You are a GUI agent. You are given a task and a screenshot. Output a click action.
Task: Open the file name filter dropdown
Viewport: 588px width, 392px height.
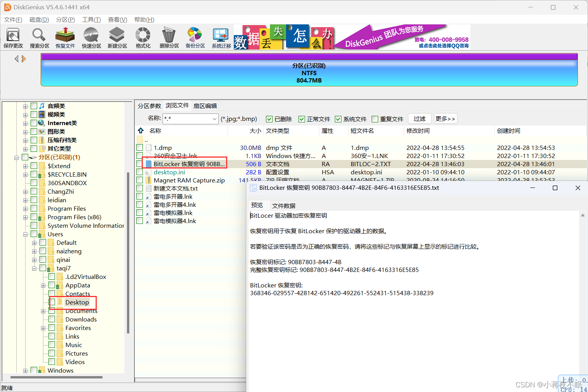pyautogui.click(x=215, y=119)
